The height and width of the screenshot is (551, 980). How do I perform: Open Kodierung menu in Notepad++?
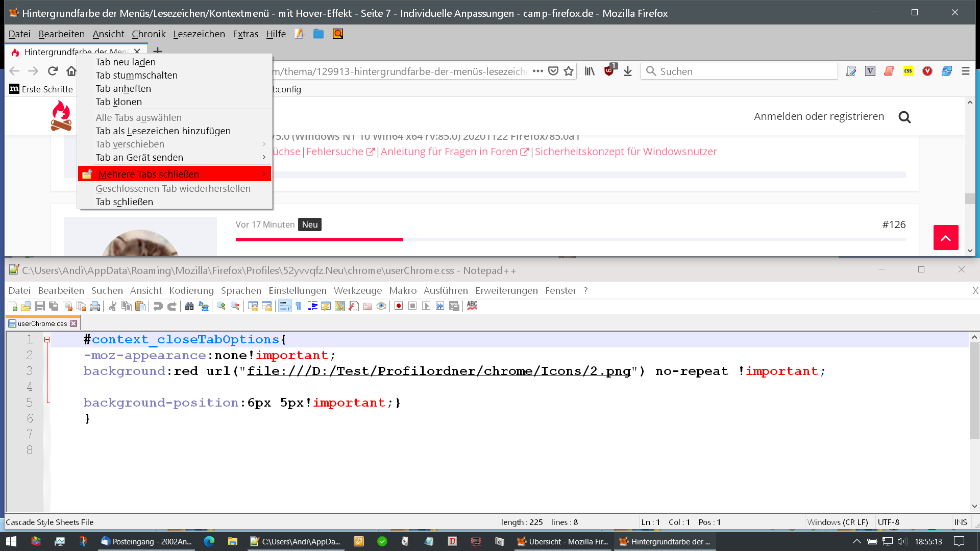pos(191,290)
